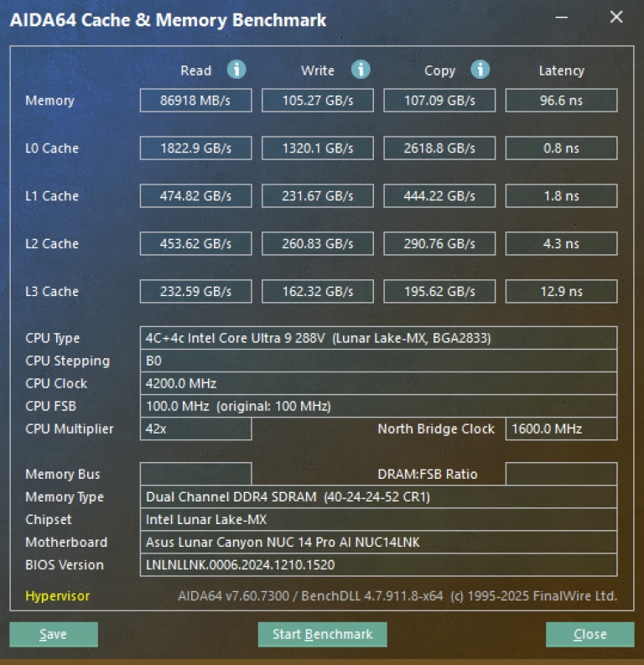
Task: Select L1 Cache latency 1.8 ns
Action: (561, 196)
